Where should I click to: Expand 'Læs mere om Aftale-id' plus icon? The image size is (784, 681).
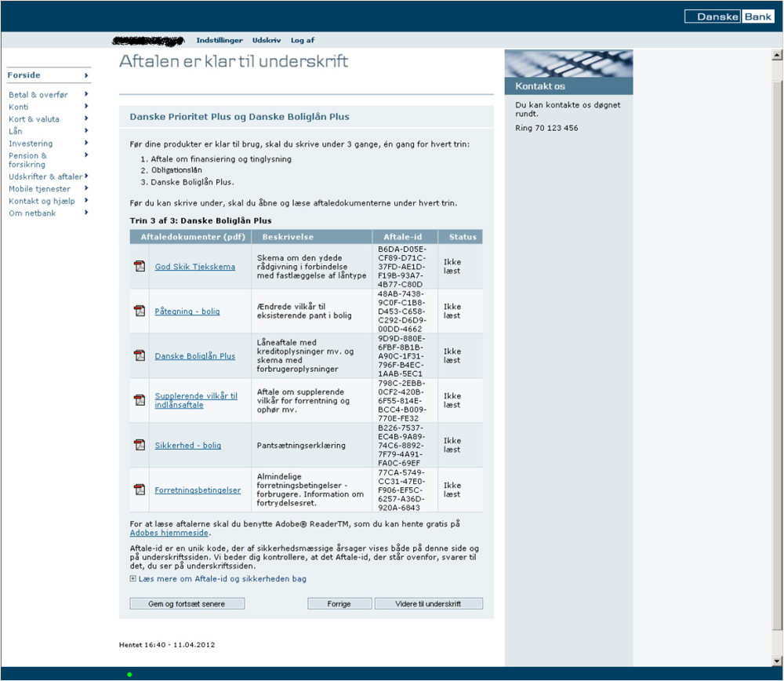132,578
